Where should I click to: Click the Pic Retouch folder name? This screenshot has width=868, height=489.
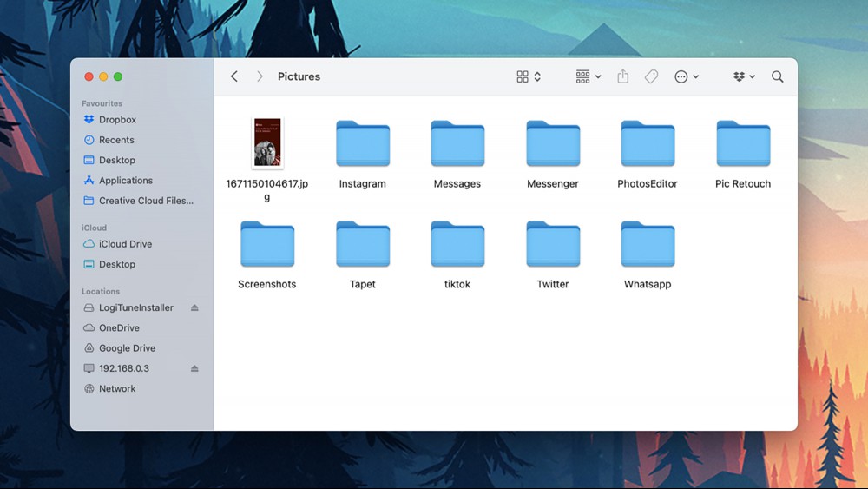tap(743, 183)
